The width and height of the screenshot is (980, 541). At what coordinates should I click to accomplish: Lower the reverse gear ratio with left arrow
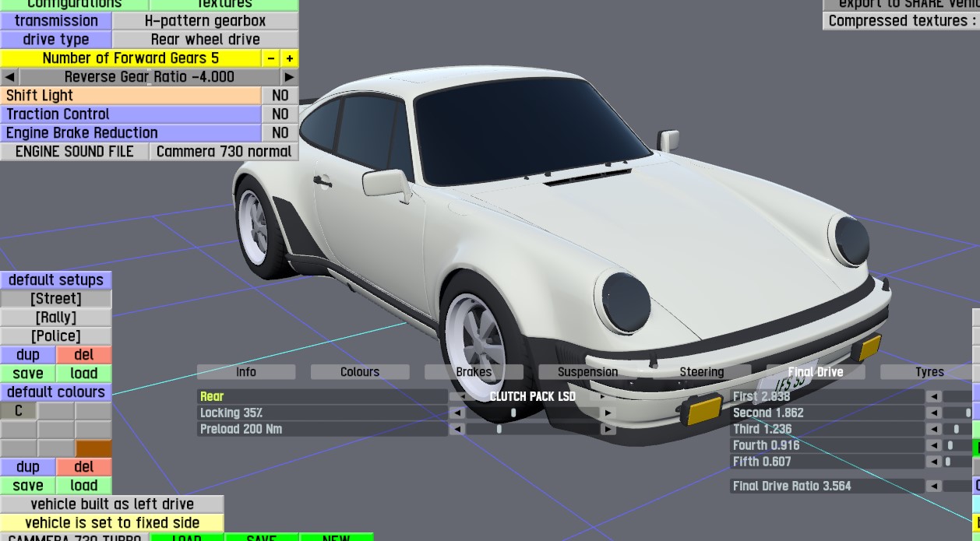9,77
